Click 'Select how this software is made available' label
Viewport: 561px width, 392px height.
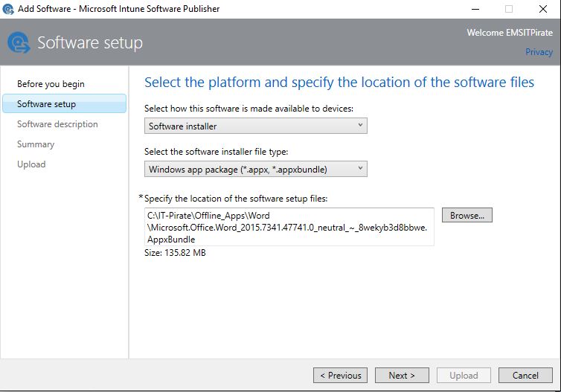(x=249, y=109)
